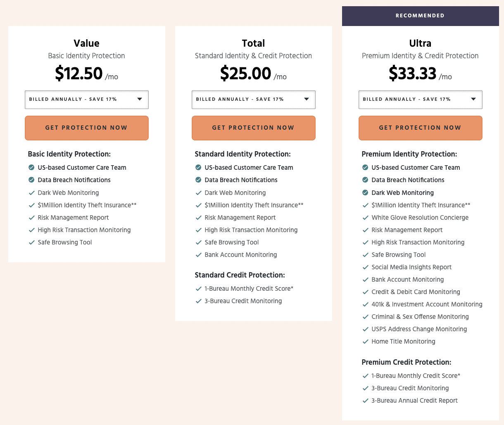Image resolution: width=504 pixels, height=425 pixels.
Task: Click checkmark next to Home Title Monitoring
Action: (365, 342)
